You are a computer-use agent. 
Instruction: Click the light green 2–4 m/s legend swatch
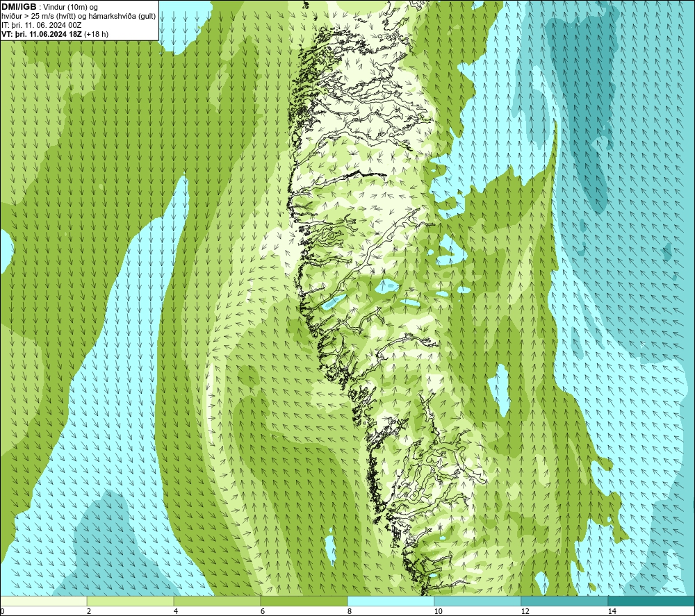131,601
